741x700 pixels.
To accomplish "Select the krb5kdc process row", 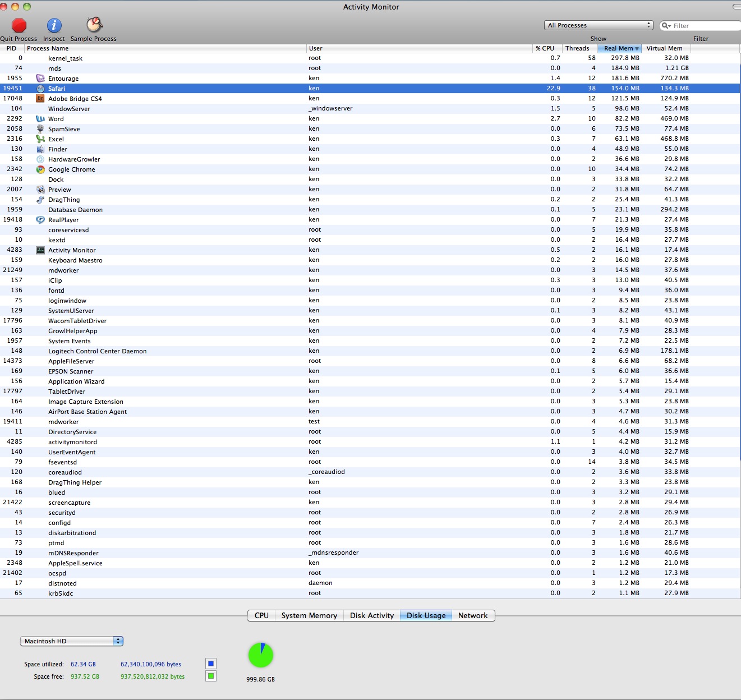I will (370, 593).
